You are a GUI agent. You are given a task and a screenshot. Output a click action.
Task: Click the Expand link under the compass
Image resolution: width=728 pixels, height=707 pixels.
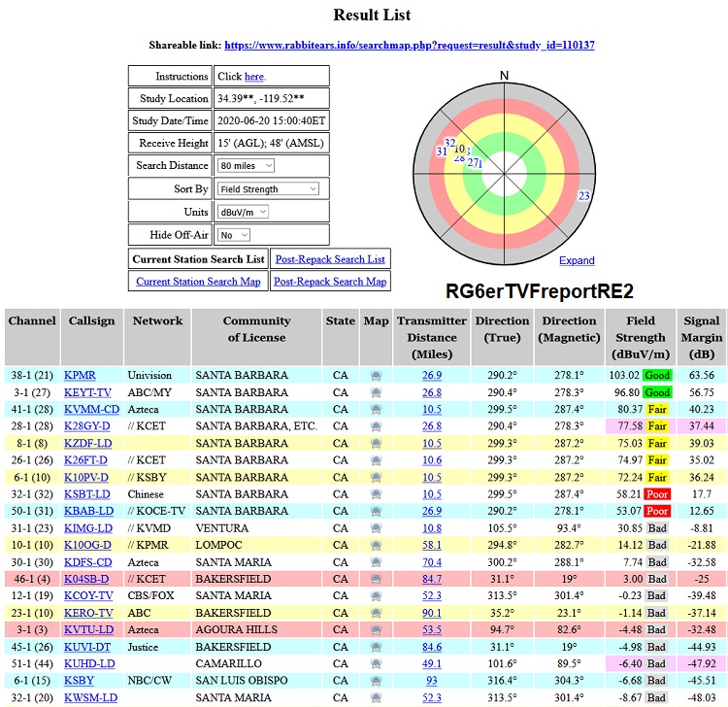577,260
